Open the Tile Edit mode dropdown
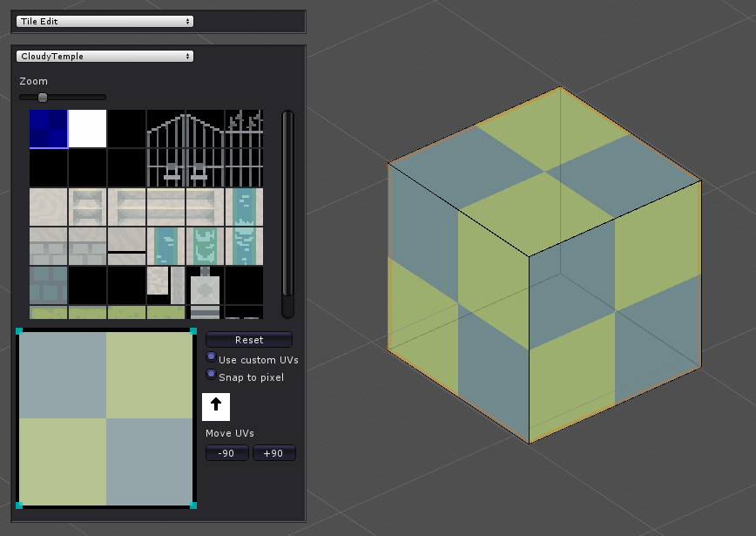 coord(105,21)
